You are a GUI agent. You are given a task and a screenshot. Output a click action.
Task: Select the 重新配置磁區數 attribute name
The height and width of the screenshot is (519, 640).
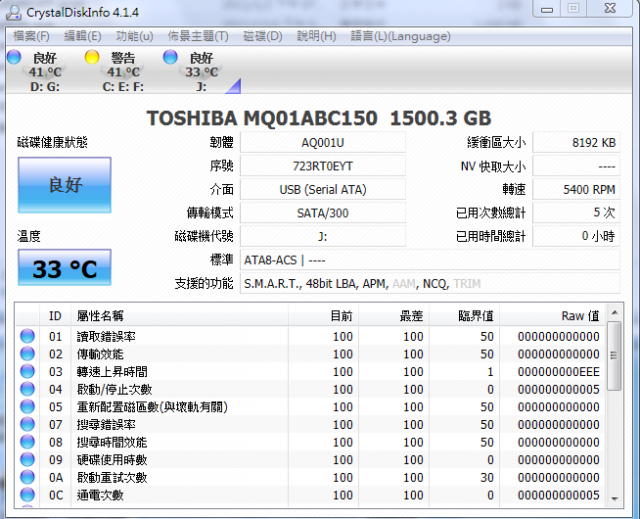coord(152,407)
